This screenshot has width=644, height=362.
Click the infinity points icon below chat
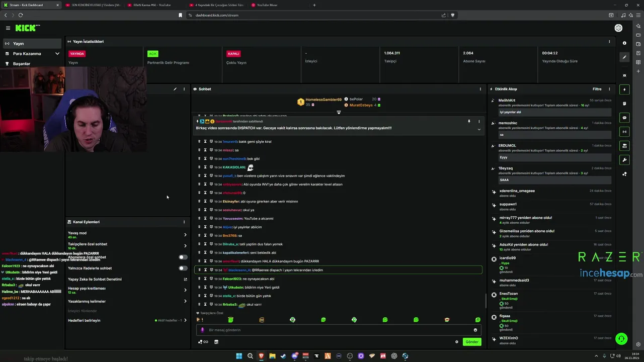pyautogui.click(x=203, y=342)
